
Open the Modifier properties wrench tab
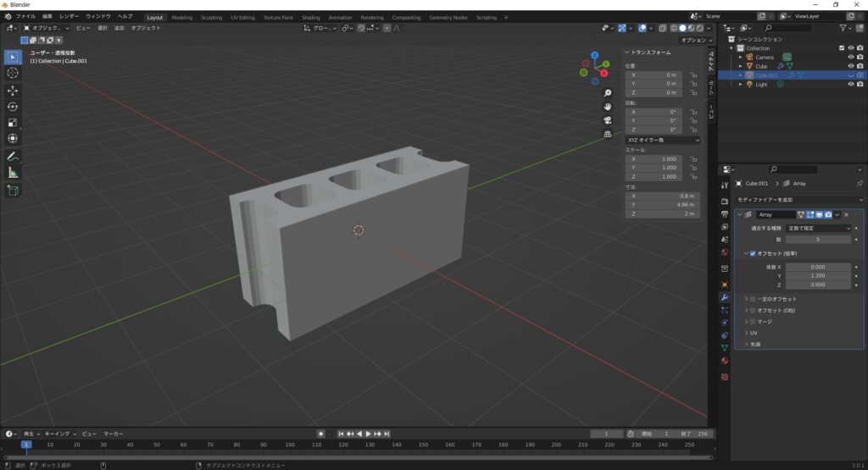[725, 298]
